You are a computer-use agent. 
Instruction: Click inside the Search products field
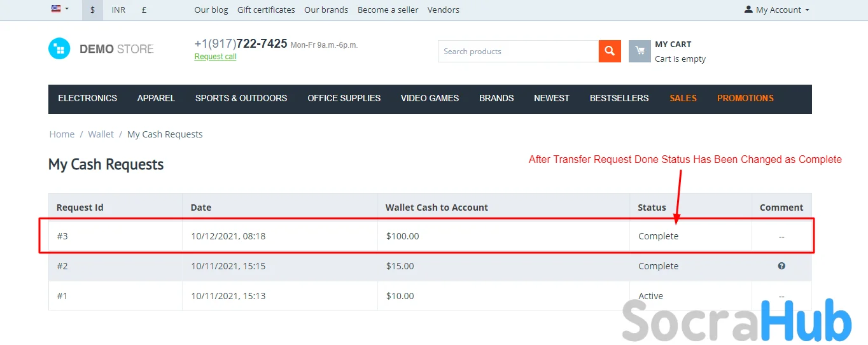(517, 52)
